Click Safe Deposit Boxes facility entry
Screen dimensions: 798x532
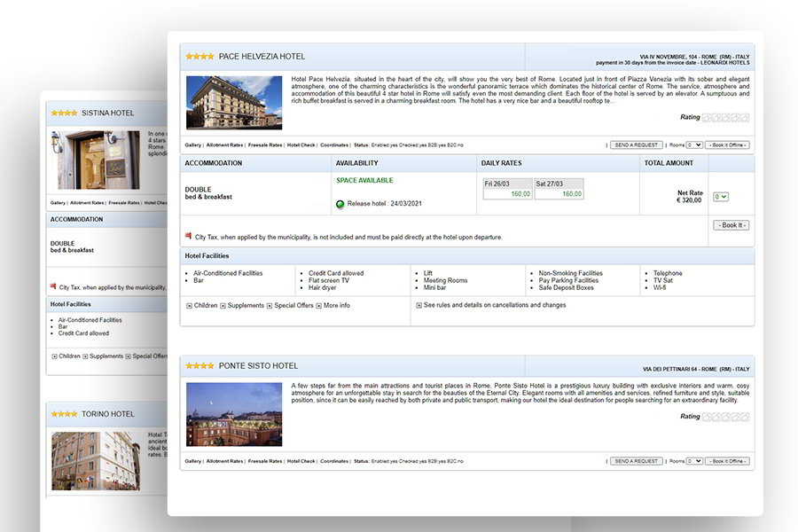click(x=566, y=287)
